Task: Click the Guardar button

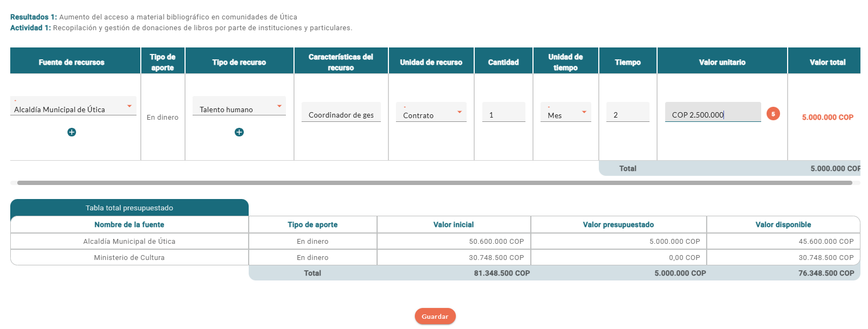Action: point(435,317)
